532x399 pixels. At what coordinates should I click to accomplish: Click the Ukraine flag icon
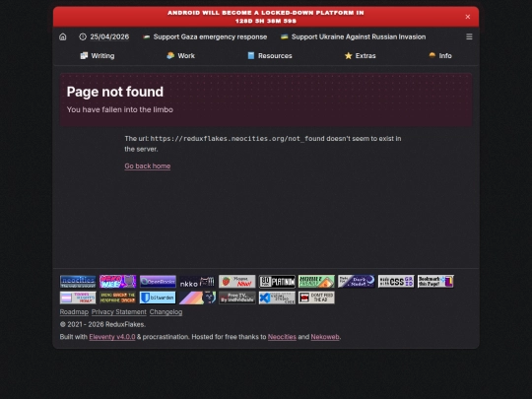pos(285,36)
